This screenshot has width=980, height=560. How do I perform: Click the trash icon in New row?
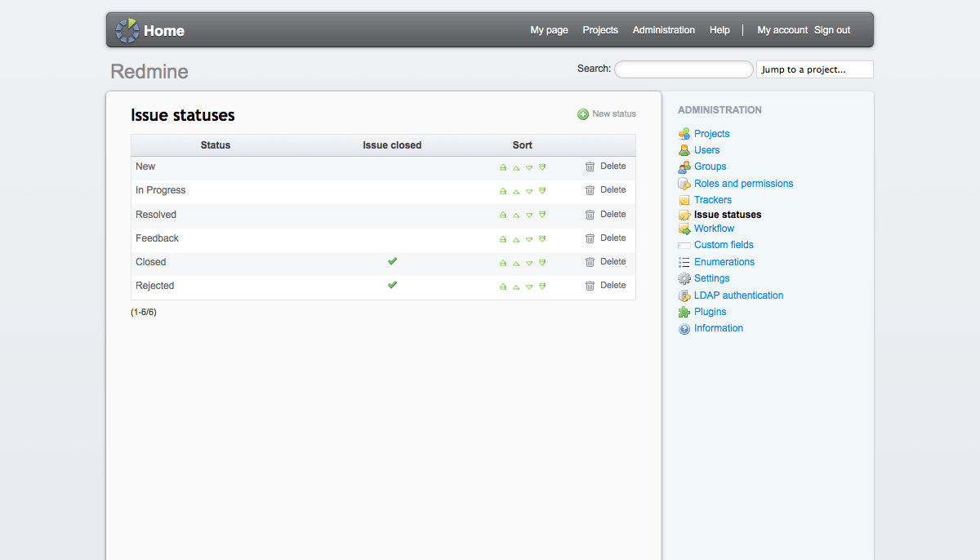[x=590, y=167]
